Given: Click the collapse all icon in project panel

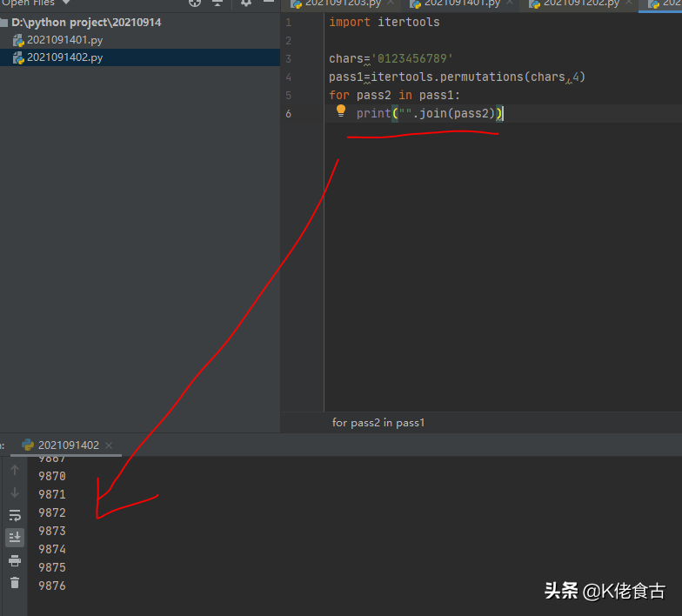Looking at the screenshot, I should 218,3.
